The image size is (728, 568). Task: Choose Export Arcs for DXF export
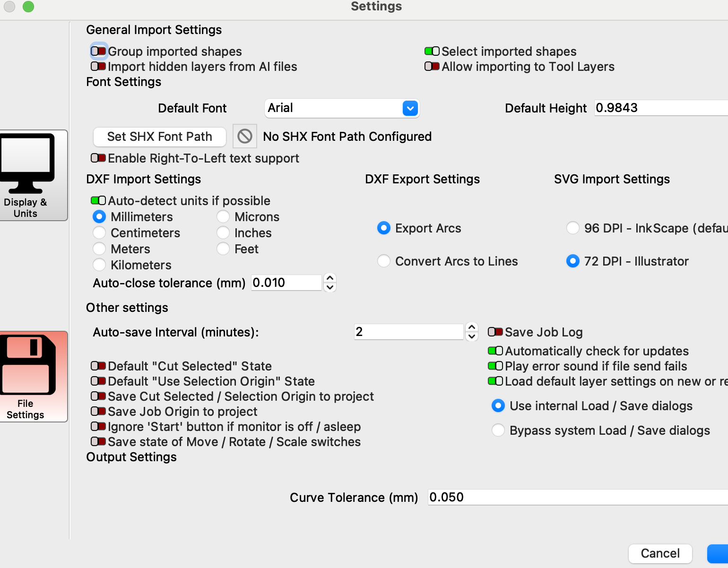coord(384,228)
